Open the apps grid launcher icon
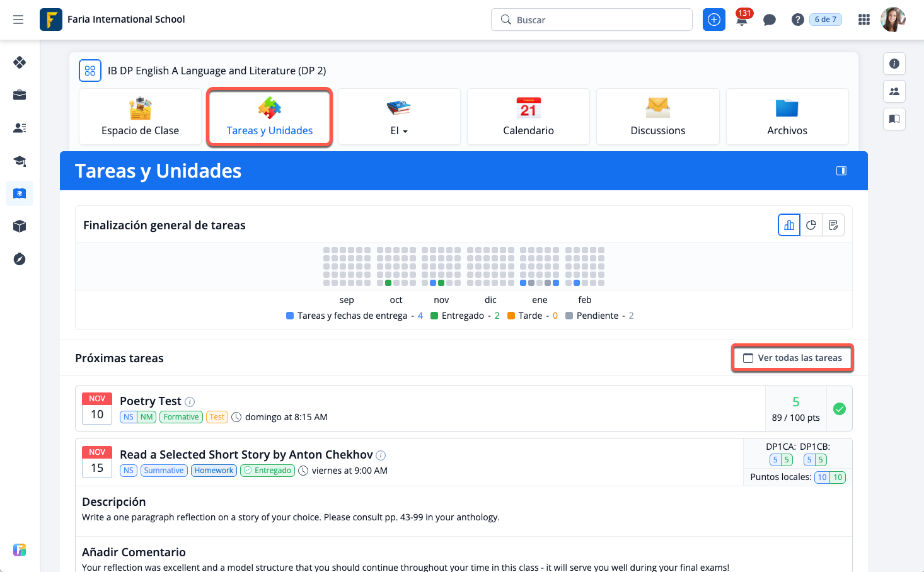 [x=863, y=20]
